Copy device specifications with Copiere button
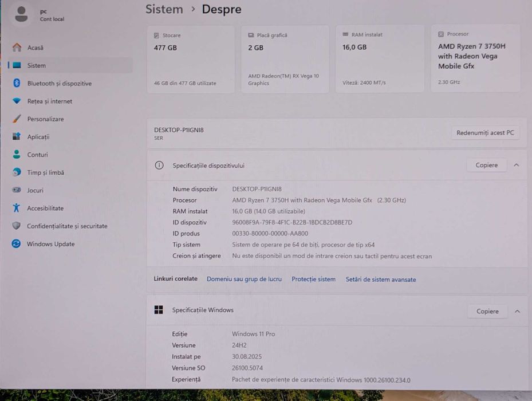Screen dimensions: 532x401 [x=487, y=165]
